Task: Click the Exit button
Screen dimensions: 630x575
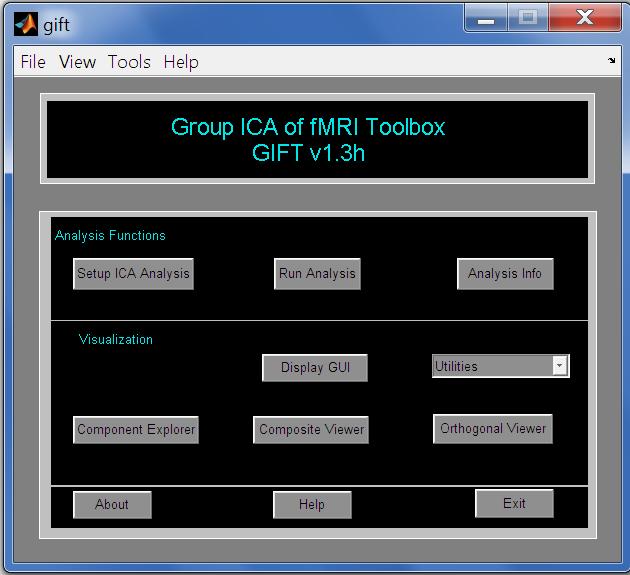Action: pos(514,503)
